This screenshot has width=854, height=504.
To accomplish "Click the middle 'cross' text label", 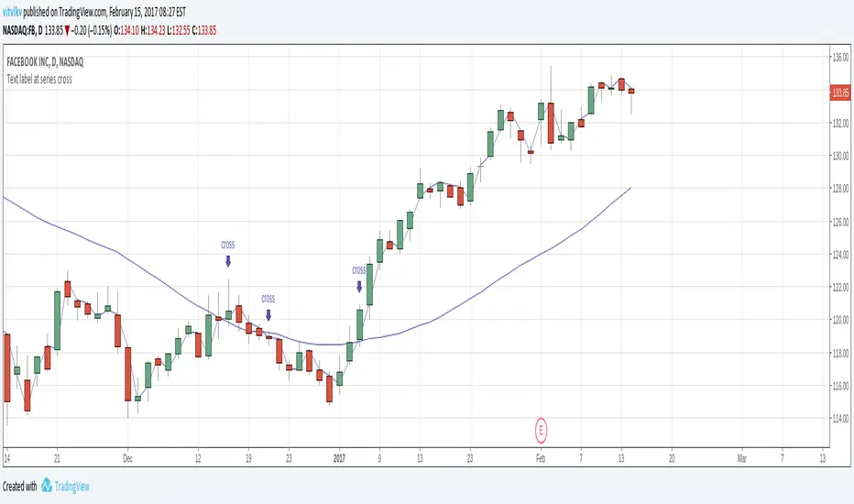I will 268,298.
